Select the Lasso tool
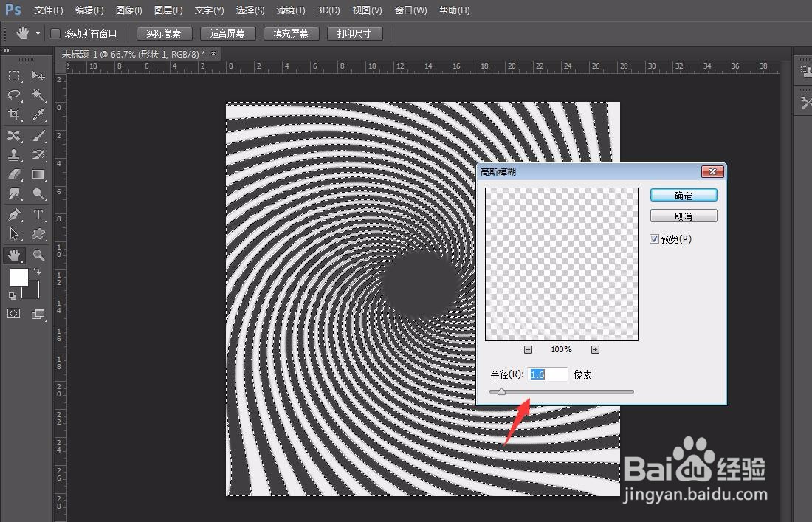The width and height of the screenshot is (812, 522). pyautogui.click(x=14, y=95)
